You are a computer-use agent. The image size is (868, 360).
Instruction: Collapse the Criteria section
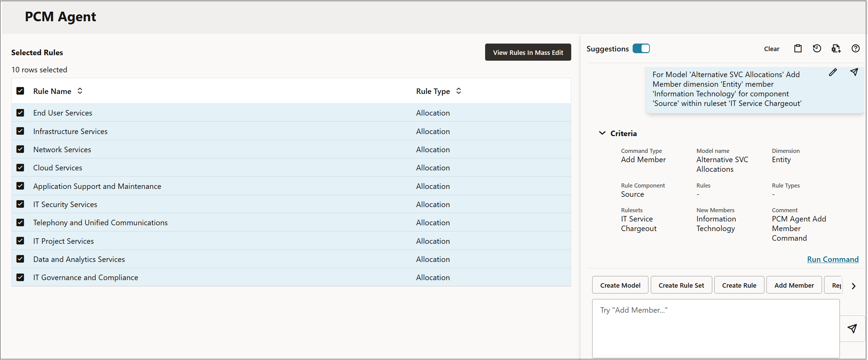coord(602,133)
